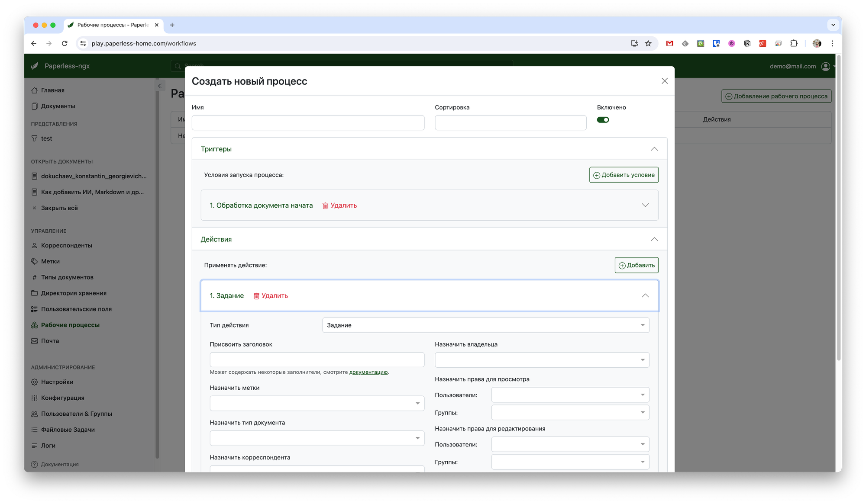The image size is (866, 504).
Task: Collapse the sidebar with the chevron icon
Action: point(160,86)
